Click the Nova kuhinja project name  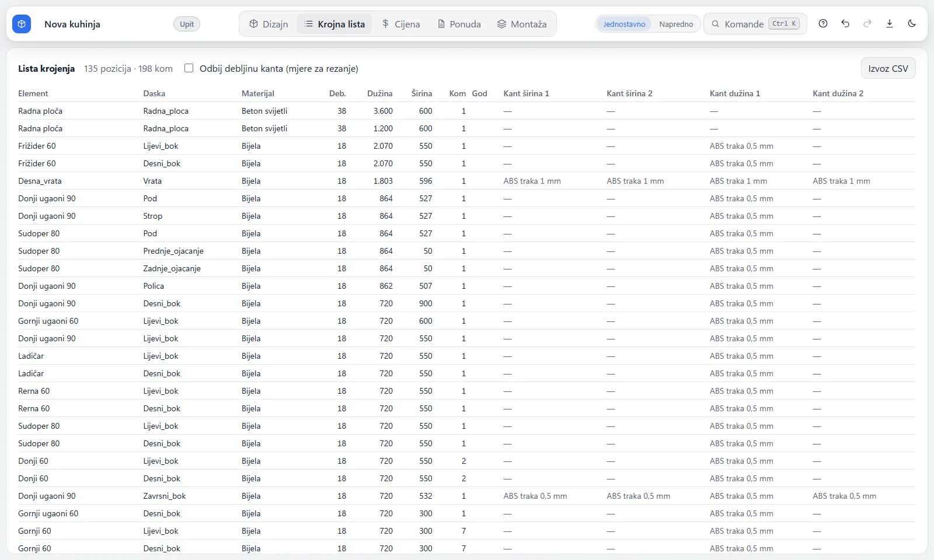point(72,24)
